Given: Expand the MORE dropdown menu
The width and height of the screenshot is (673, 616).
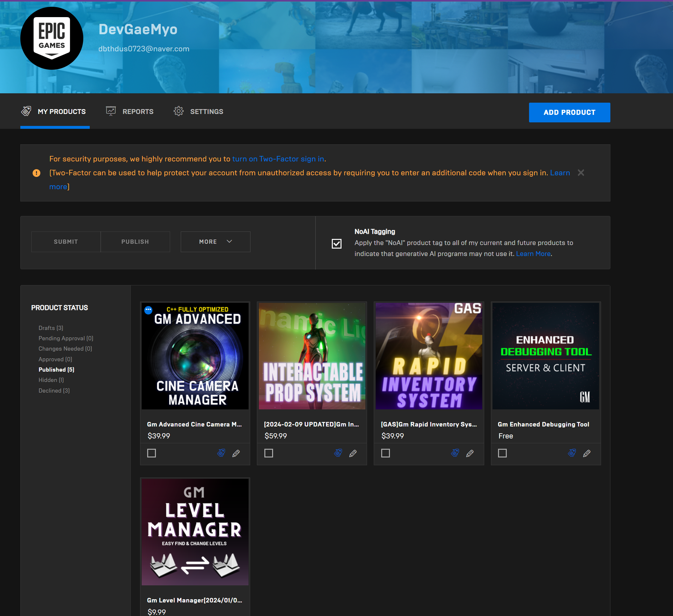Looking at the screenshot, I should (215, 241).
